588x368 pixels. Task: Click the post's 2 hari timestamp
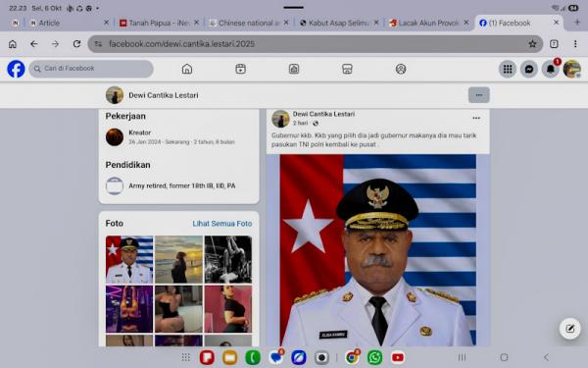pos(301,124)
